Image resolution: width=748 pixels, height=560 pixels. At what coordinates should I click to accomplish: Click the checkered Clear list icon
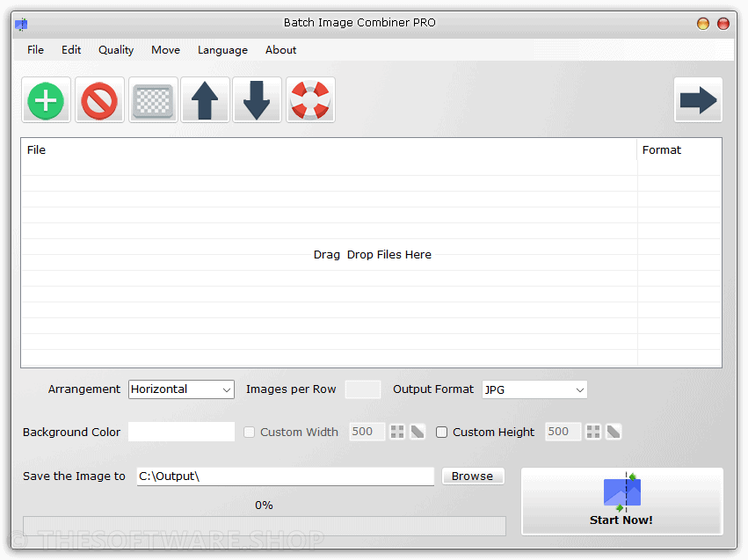coord(153,100)
